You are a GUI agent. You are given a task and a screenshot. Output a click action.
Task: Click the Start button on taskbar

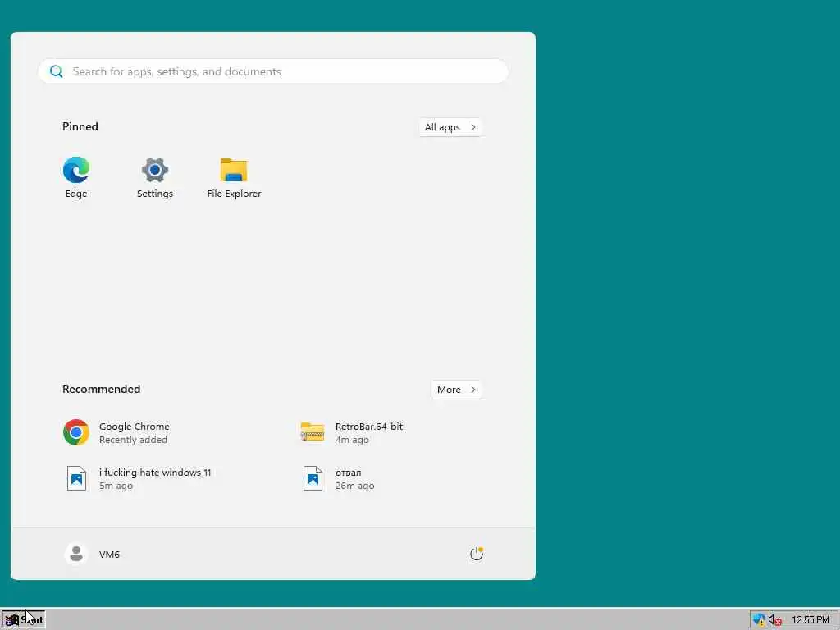pos(23,620)
